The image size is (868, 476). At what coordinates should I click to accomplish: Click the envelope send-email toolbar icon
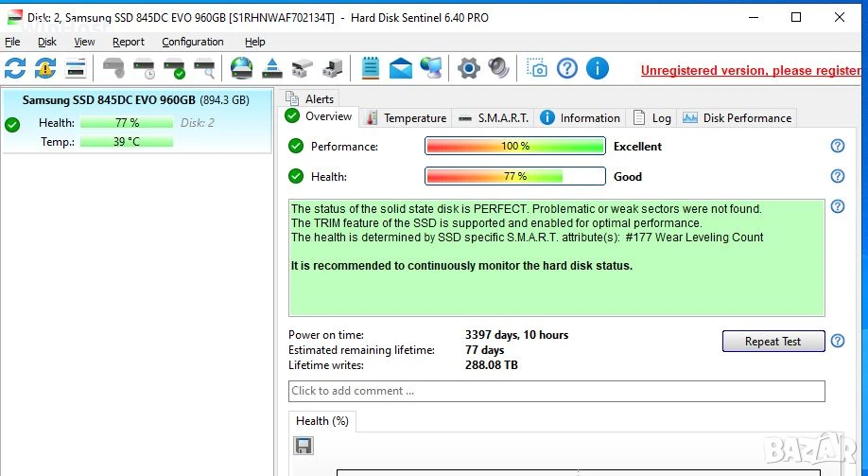pos(401,68)
